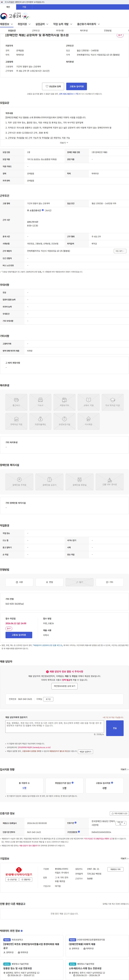Click the 로그인 button next to 이메일
The height and width of the screenshot is (980, 129).
48,699
